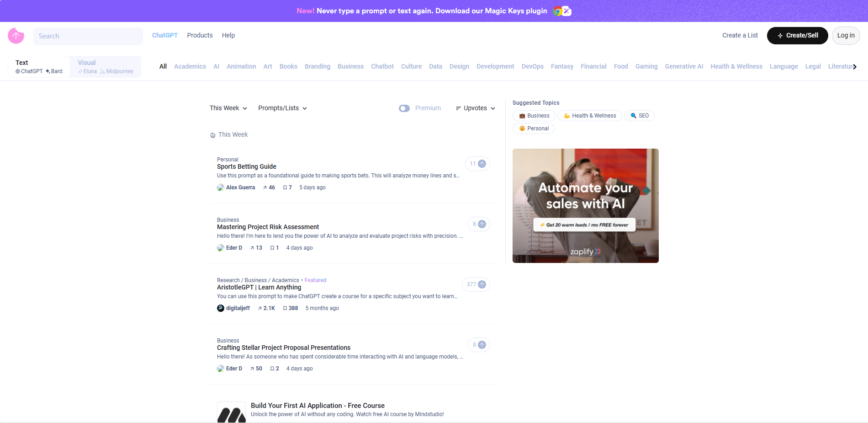Select the Personal suggested topic chip
The height and width of the screenshot is (423, 868).
pos(534,129)
